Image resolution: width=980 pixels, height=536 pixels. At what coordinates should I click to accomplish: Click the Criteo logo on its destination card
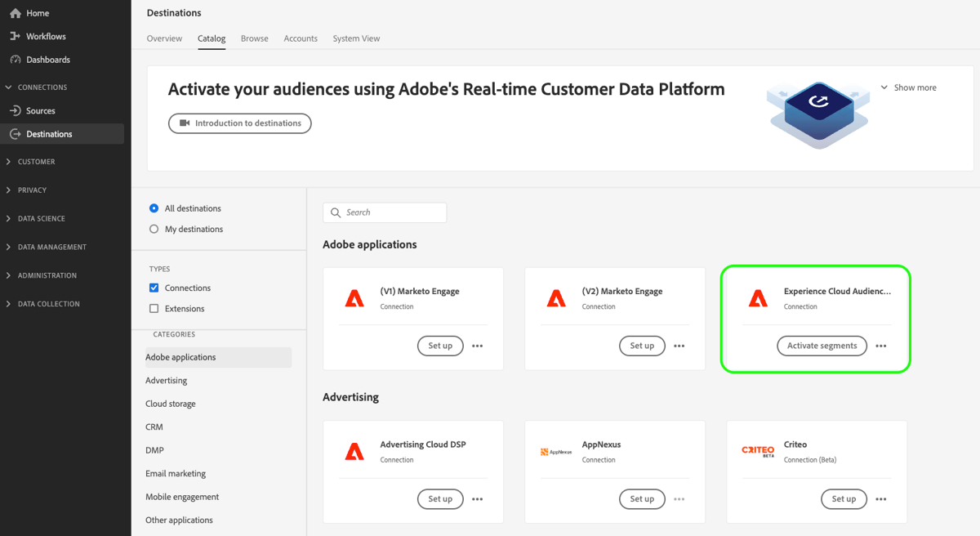click(x=758, y=449)
